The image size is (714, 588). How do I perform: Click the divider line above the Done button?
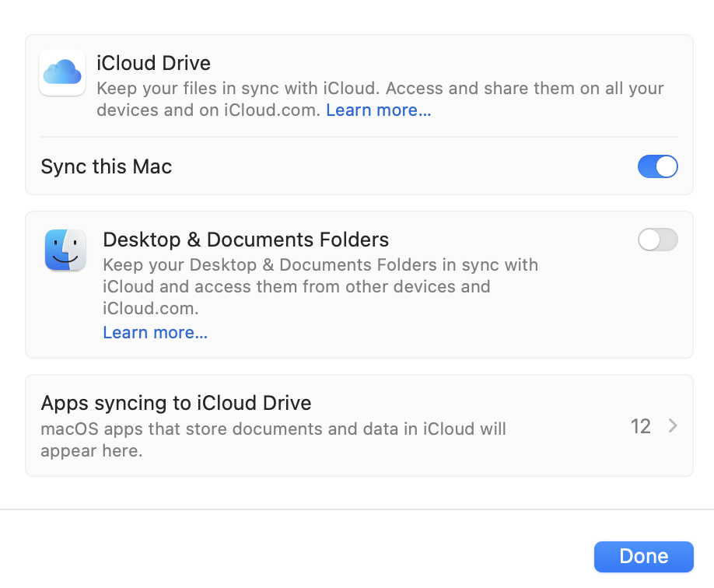(357, 509)
